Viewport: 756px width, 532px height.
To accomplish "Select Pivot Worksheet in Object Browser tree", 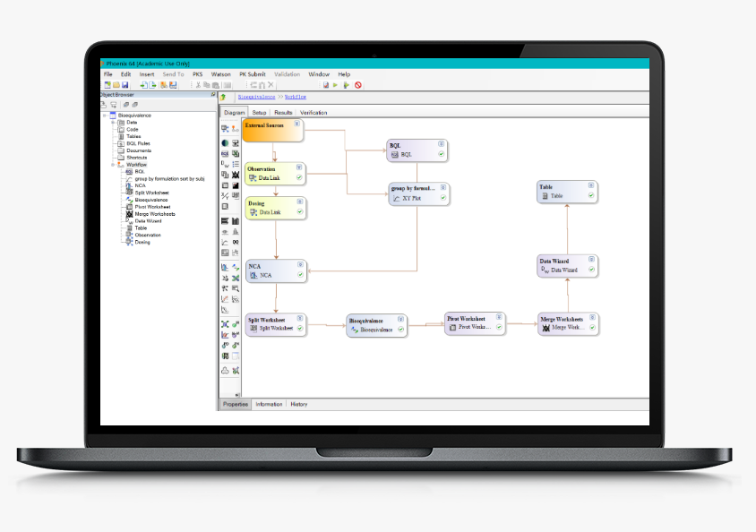I will click(x=152, y=207).
